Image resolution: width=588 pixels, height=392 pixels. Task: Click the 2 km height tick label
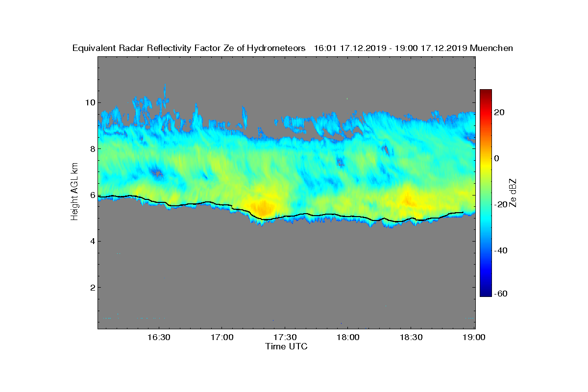point(92,287)
